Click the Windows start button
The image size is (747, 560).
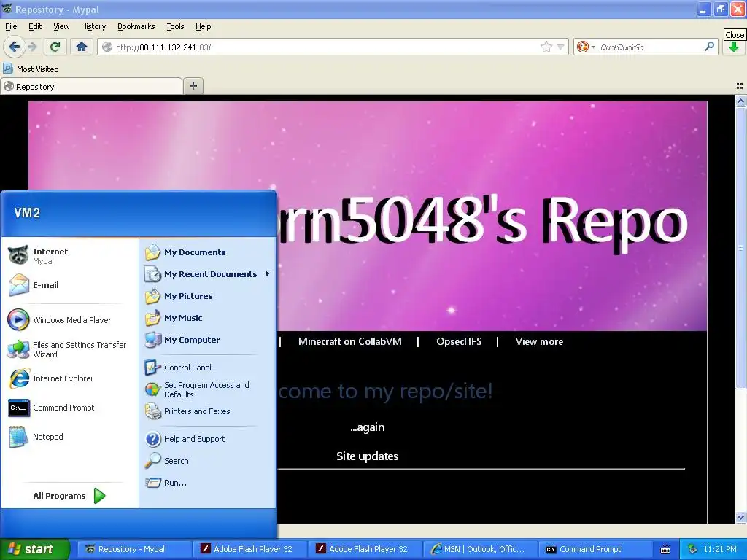35,549
